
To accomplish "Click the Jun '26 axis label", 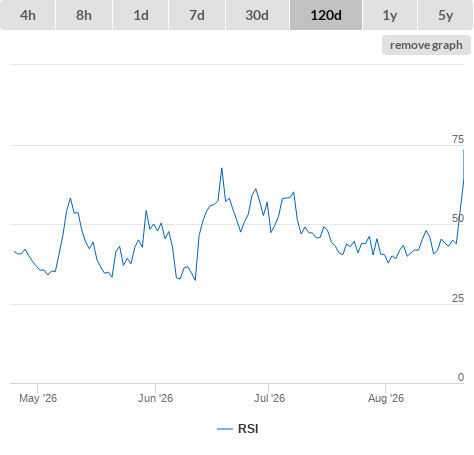I will tap(156, 398).
